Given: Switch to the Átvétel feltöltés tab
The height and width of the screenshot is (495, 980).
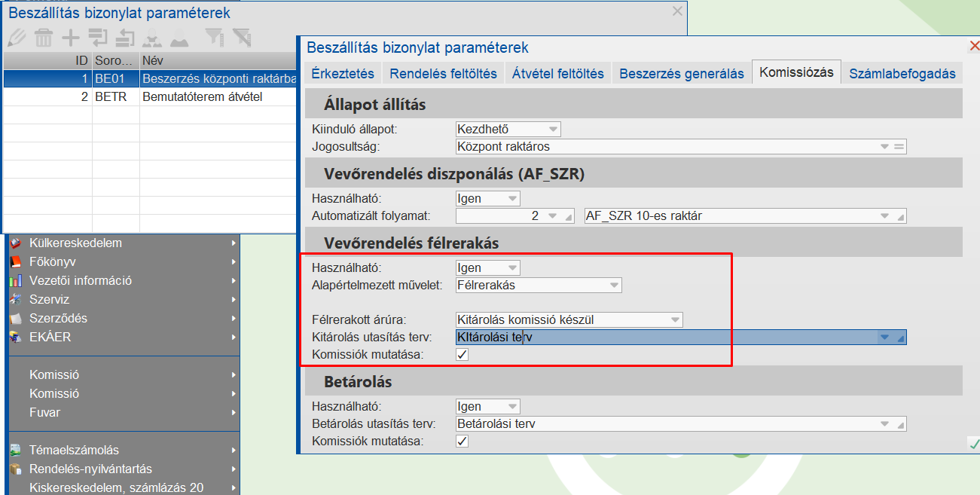Looking at the screenshot, I should pyautogui.click(x=558, y=73).
